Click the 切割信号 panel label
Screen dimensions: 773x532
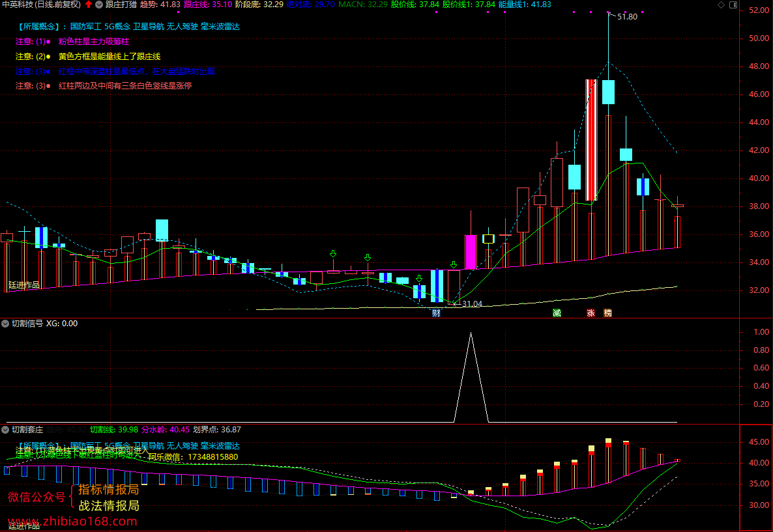pos(27,324)
